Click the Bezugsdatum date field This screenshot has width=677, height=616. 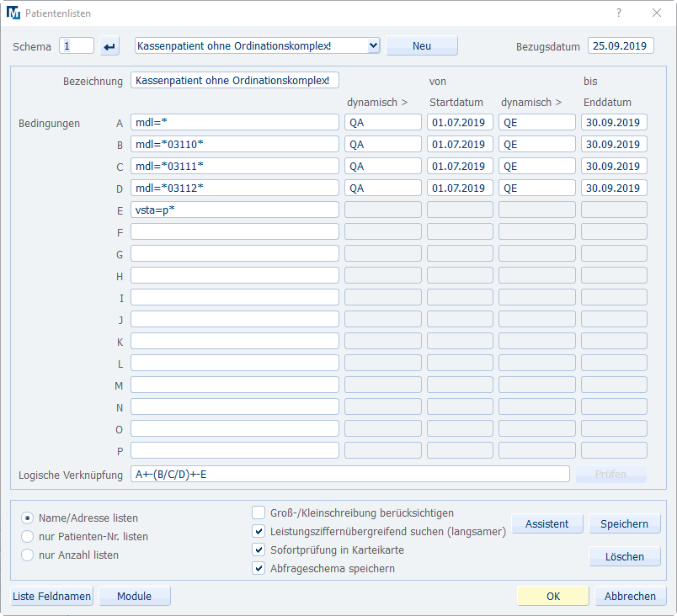[x=621, y=45]
